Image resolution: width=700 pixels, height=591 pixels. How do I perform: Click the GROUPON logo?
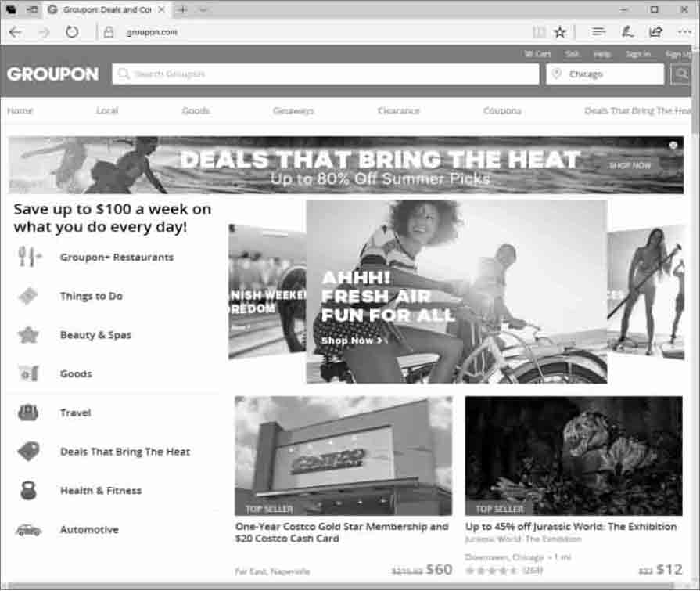(52, 74)
